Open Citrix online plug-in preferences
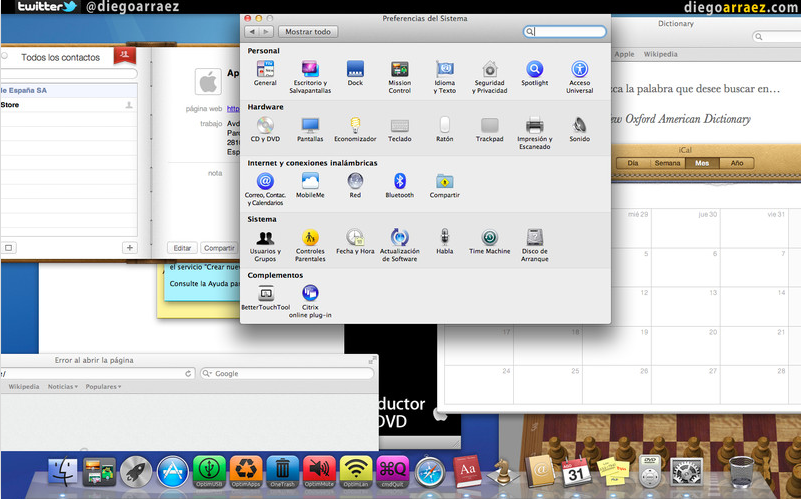The width and height of the screenshot is (801, 499). 310,301
